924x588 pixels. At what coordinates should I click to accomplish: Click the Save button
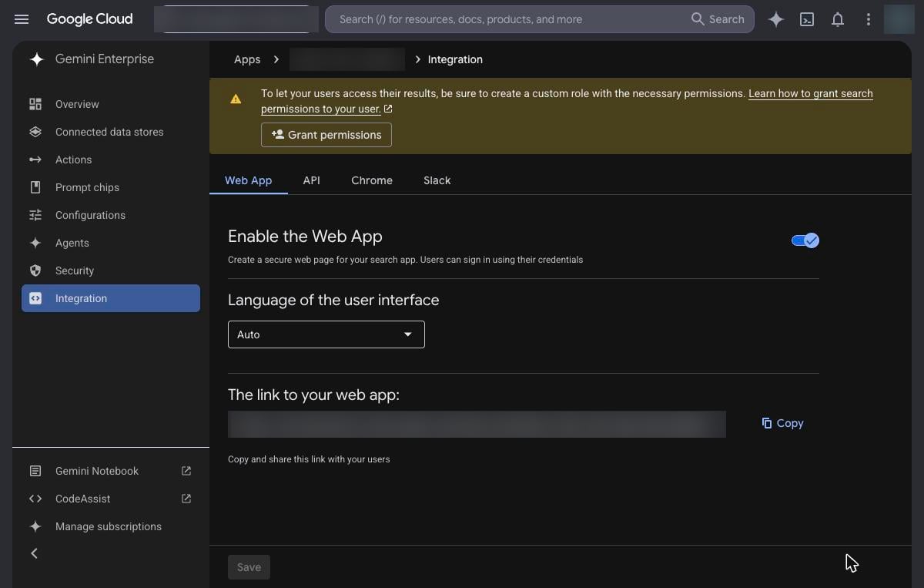(249, 567)
